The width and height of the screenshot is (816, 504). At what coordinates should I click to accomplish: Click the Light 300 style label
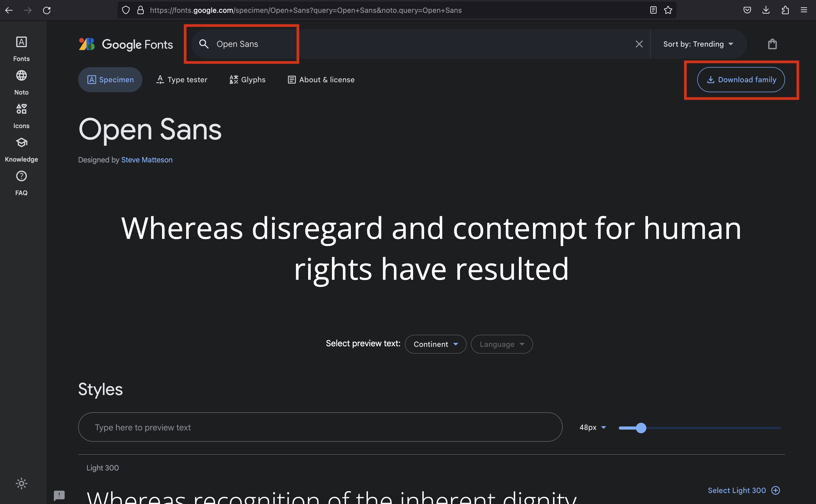click(103, 468)
